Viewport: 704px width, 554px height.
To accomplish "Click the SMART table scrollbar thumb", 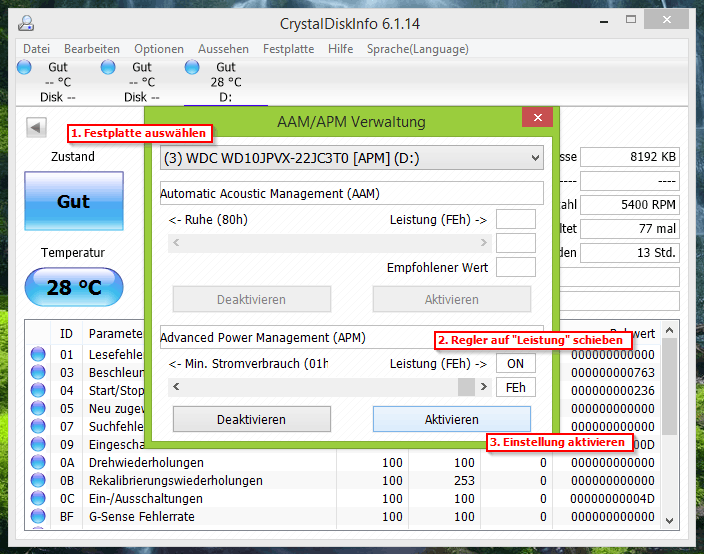I will coord(669,386).
